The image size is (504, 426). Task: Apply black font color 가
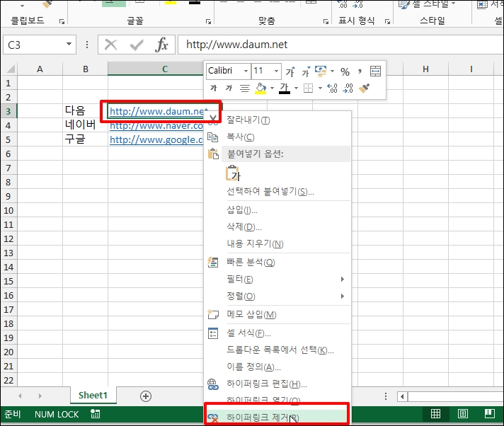tap(285, 88)
